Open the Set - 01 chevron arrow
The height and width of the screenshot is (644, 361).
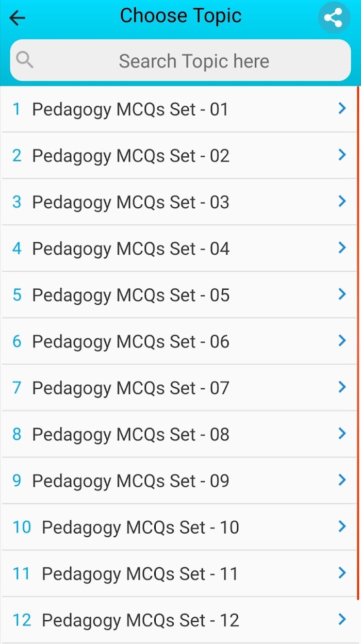point(341,108)
